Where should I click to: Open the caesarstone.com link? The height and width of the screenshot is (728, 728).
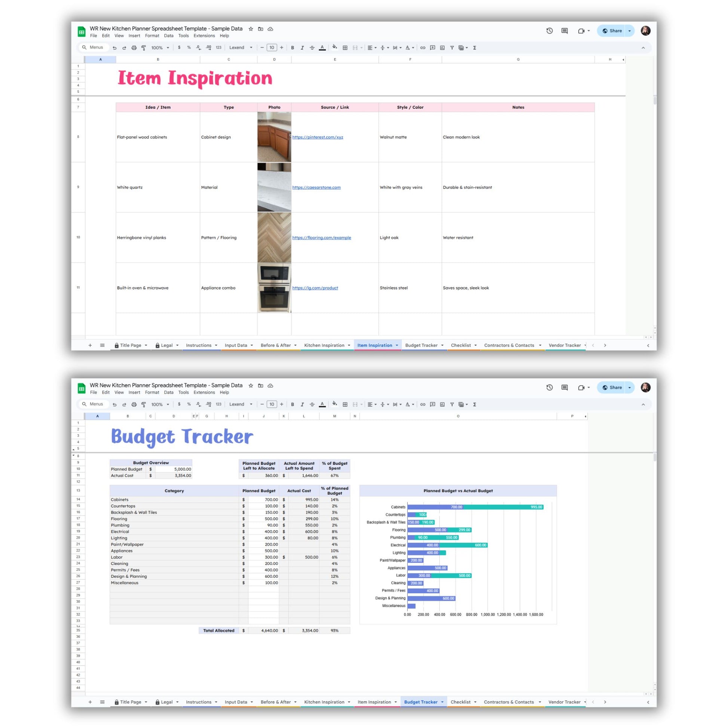pos(316,187)
